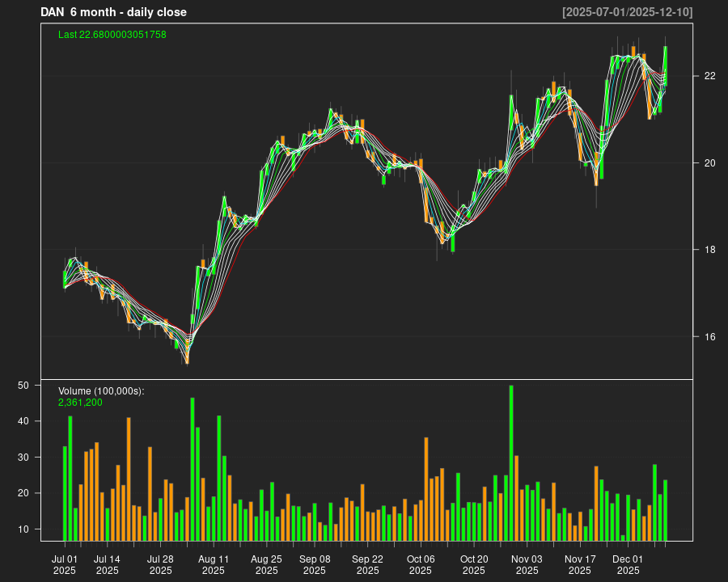This screenshot has height=582, width=728.
Task: Select the Jul 01 2025 date marker
Action: [65, 564]
